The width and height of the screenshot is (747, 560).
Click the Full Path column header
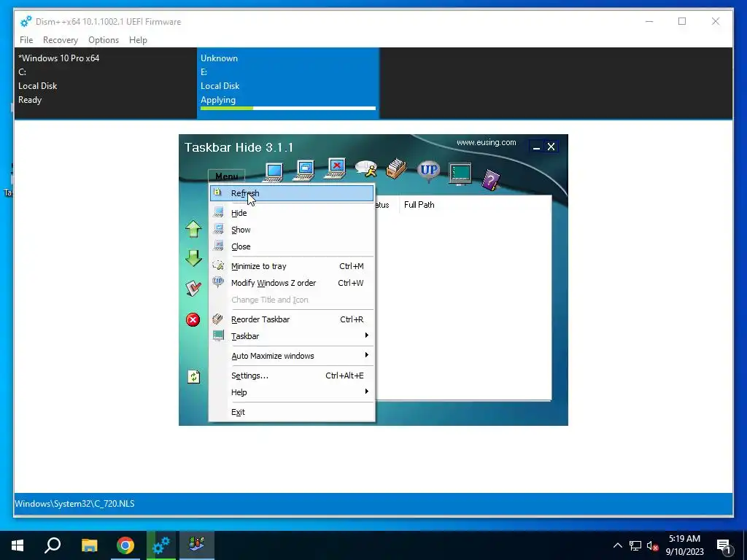click(x=419, y=205)
